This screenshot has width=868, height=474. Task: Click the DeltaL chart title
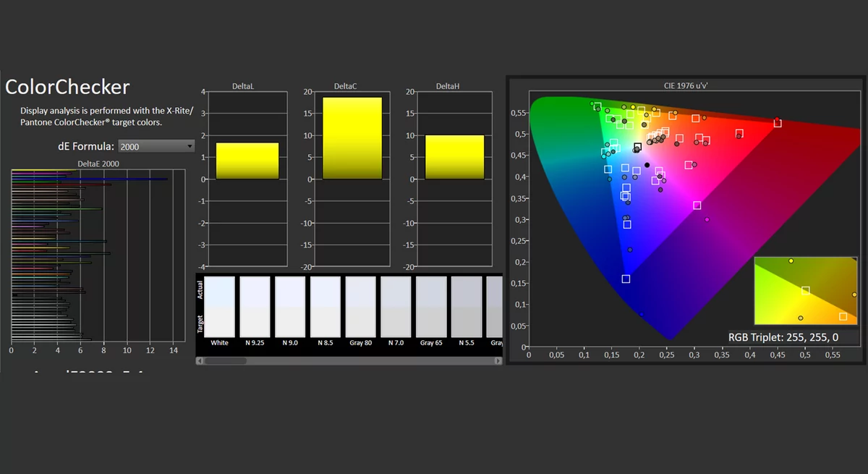pos(243,86)
